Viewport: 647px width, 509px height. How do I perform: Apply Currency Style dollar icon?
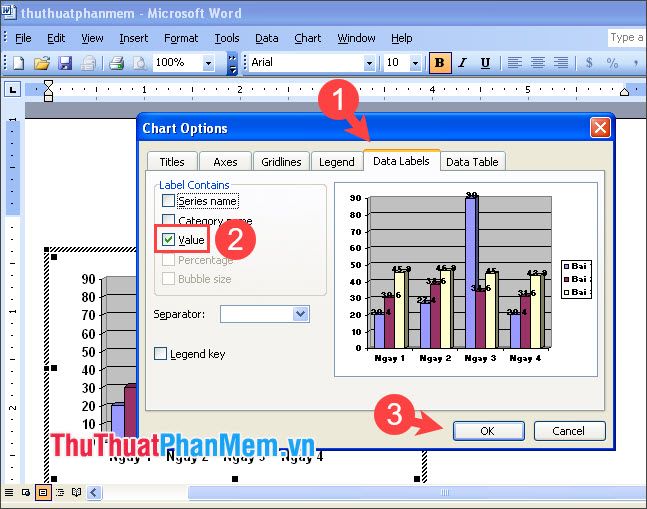[589, 63]
